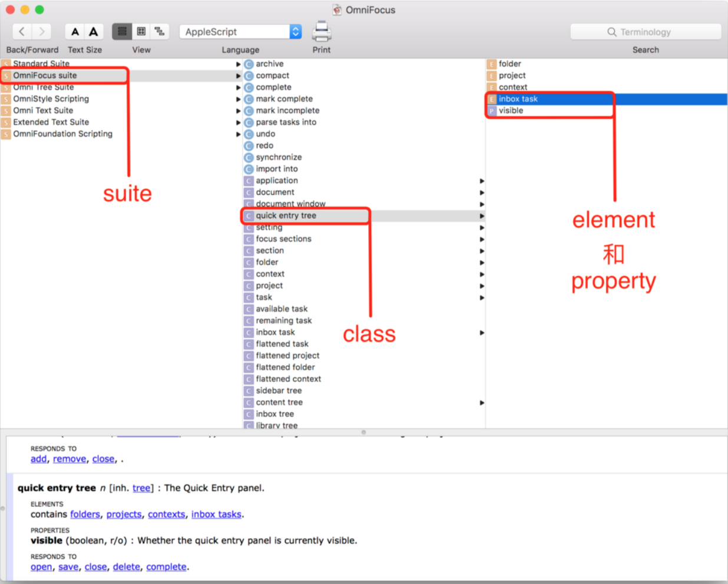The width and height of the screenshot is (728, 584).
Task: Open the 'open' command link
Action: click(x=41, y=567)
